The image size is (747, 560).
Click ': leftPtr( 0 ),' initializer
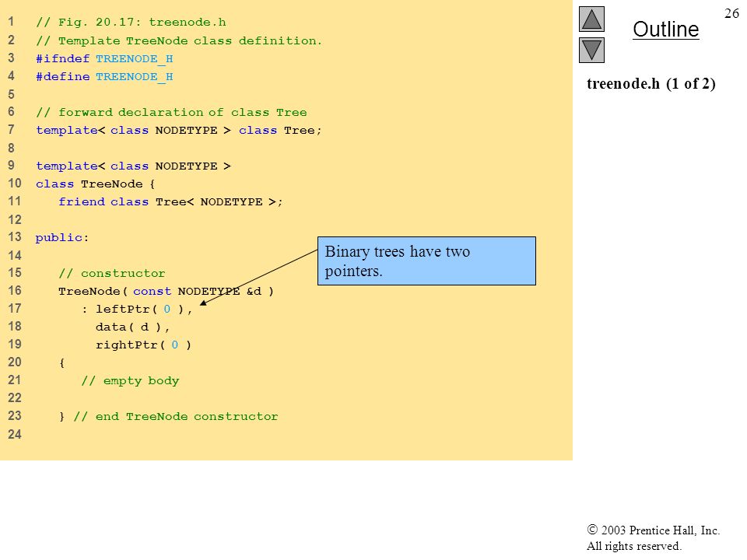point(137,310)
